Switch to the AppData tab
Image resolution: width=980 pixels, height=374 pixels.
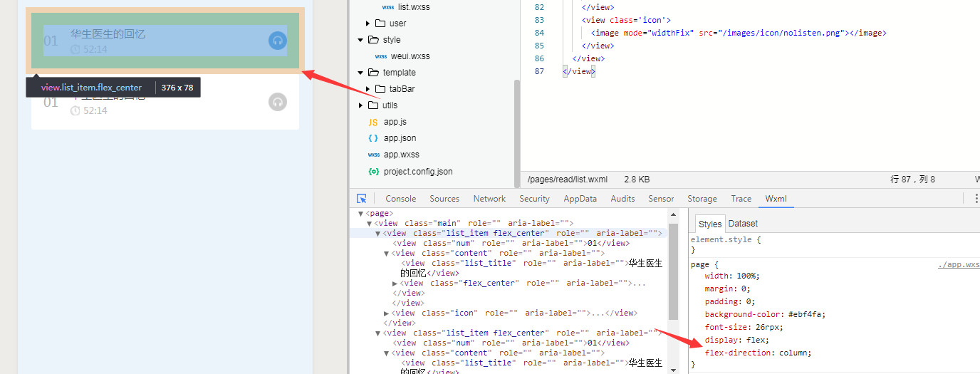(x=580, y=199)
